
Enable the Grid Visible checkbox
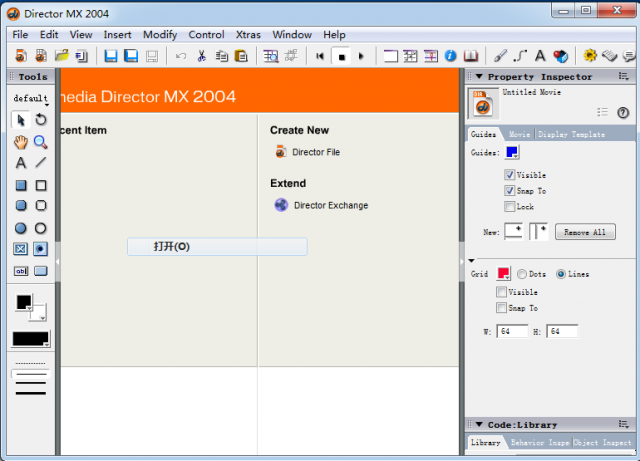pyautogui.click(x=501, y=292)
